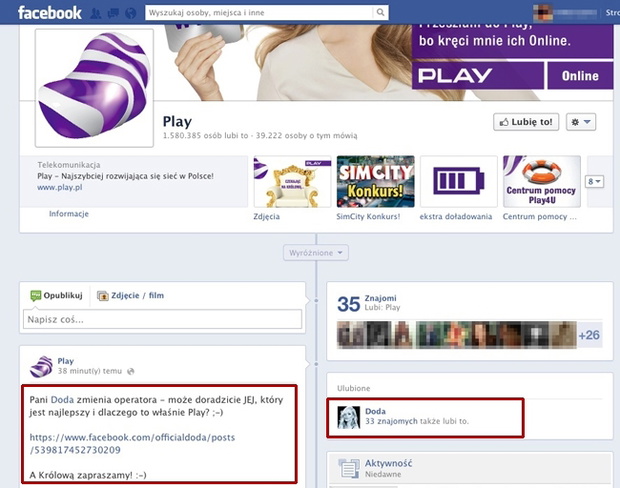Click the 'SimCity Konkurs!' label link

click(x=368, y=216)
